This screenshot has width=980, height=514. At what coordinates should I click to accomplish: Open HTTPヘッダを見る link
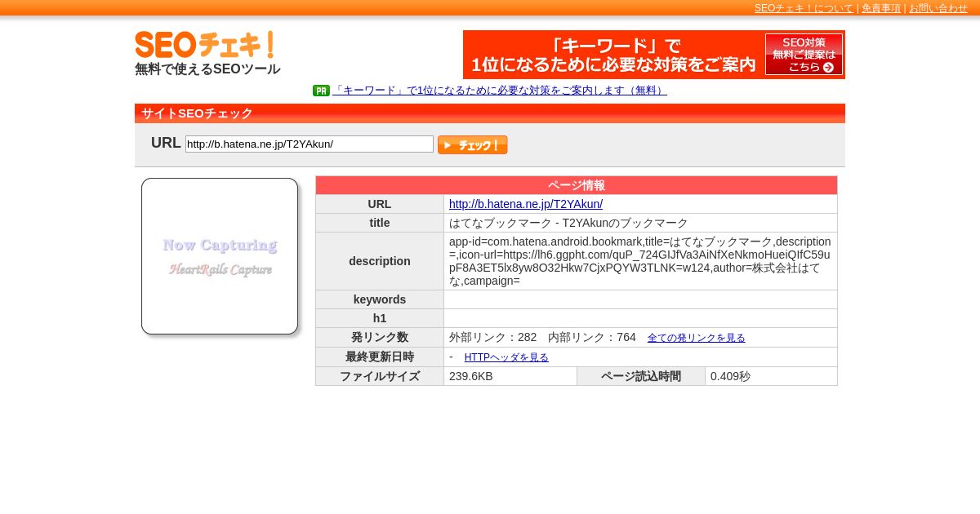tap(506, 357)
